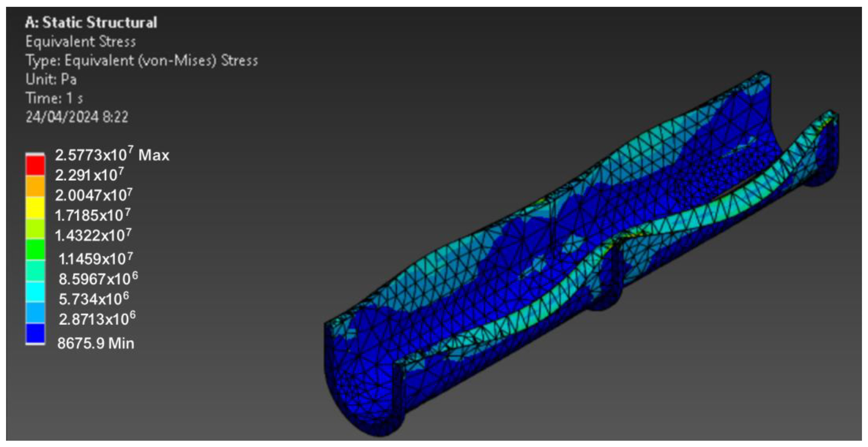Click the teal-green legend color band
Screen dimensions: 868x447
tap(35, 271)
